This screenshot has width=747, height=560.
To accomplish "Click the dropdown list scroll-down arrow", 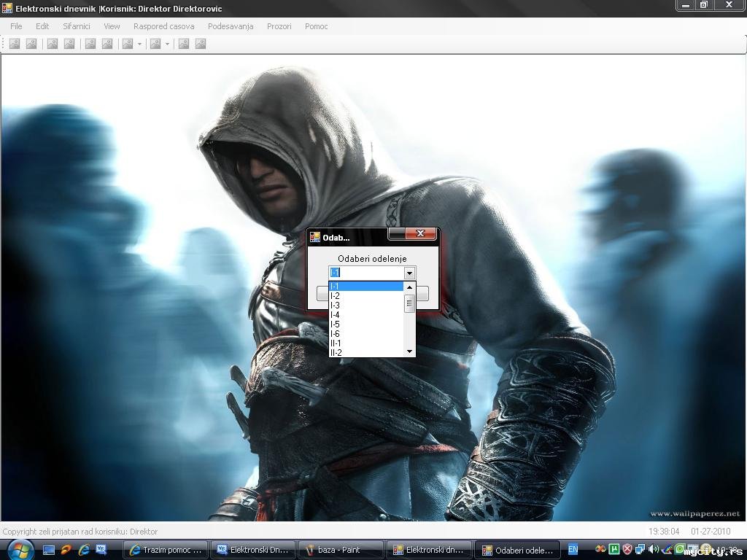I will pyautogui.click(x=409, y=351).
